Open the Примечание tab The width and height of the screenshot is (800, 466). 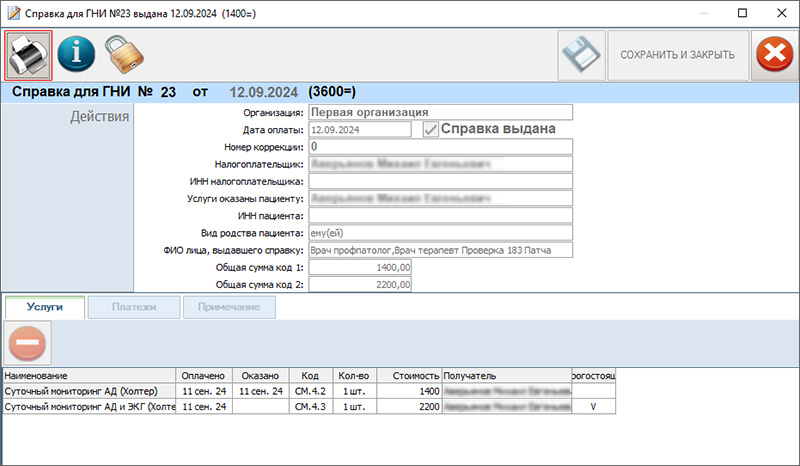[x=228, y=307]
